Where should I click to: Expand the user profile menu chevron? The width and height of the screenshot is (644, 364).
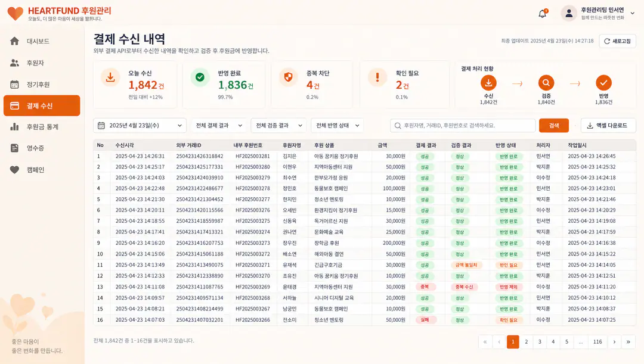633,13
